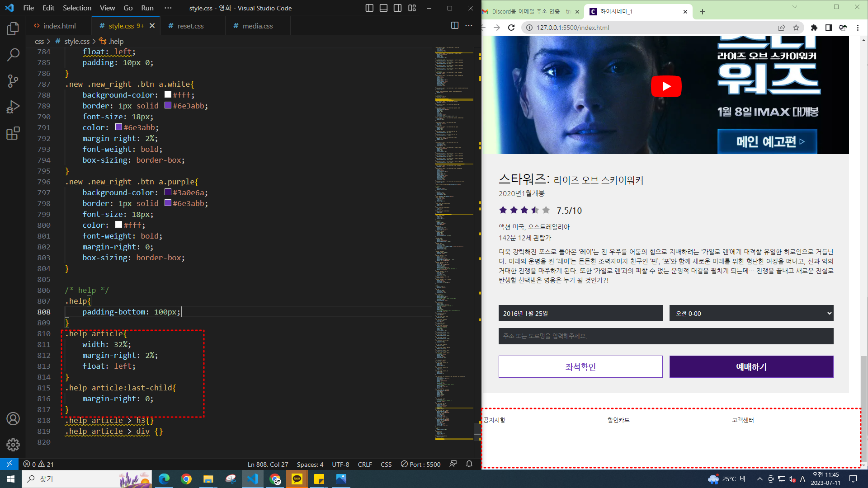Open the more actions ellipsis in editor tabs
This screenshot has width=868, height=488.
pyautogui.click(x=469, y=26)
